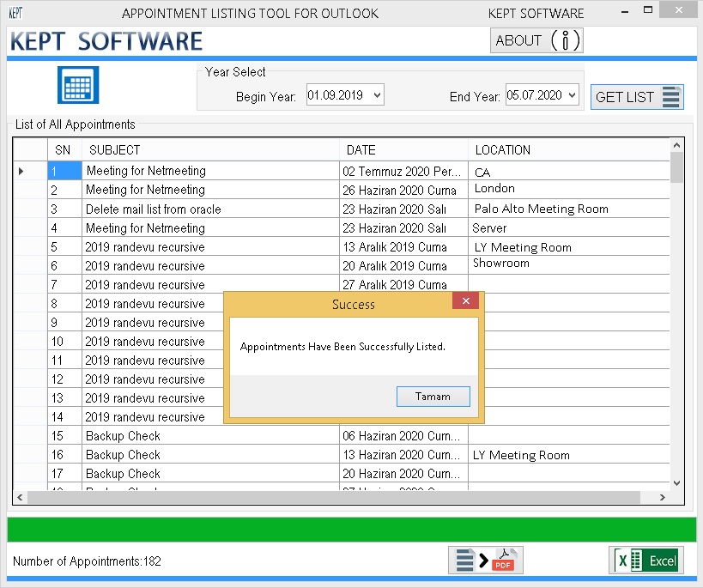Click the vertical scrollbar up arrow
Image resolution: width=703 pixels, height=588 pixels.
[x=677, y=145]
